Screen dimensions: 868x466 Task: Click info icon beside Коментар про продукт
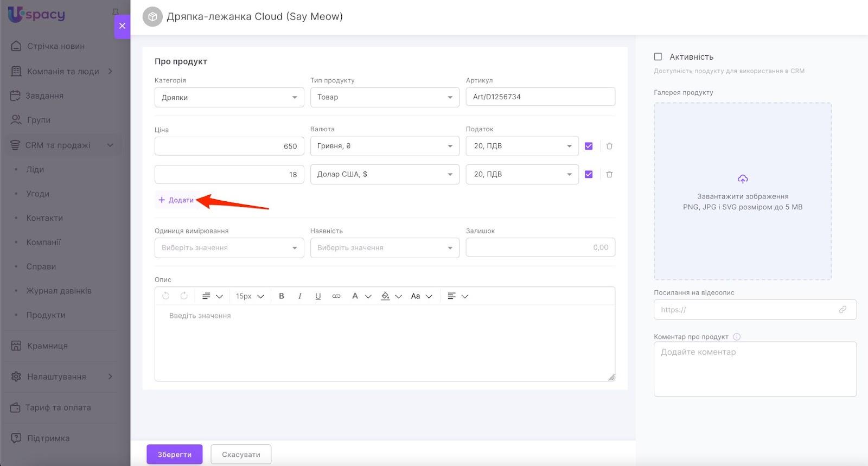(x=736, y=337)
